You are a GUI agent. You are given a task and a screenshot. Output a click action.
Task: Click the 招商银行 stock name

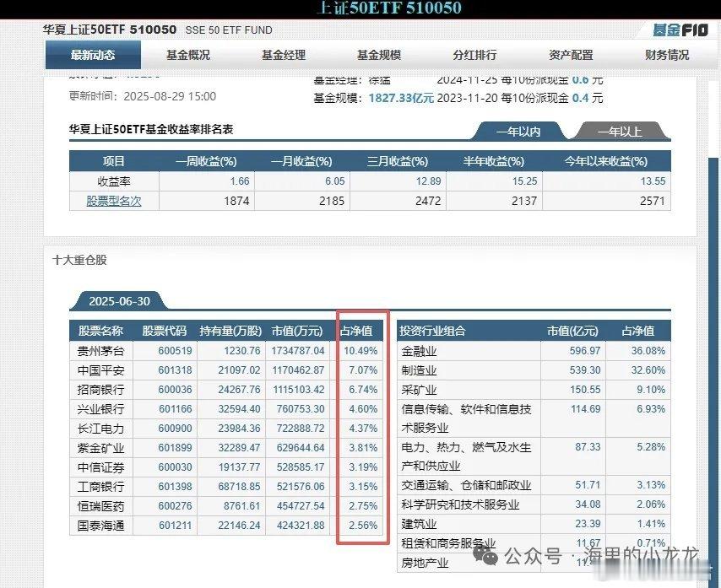coord(100,390)
